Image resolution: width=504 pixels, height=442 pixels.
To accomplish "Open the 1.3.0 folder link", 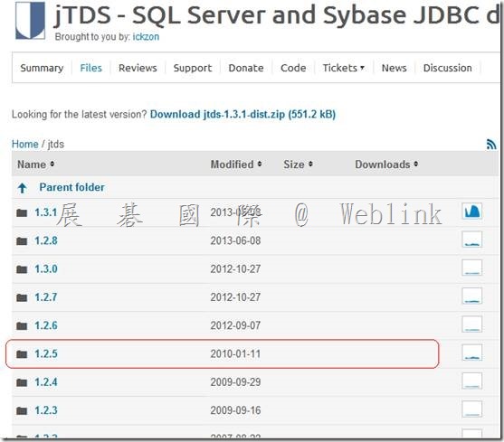I will click(x=46, y=269).
